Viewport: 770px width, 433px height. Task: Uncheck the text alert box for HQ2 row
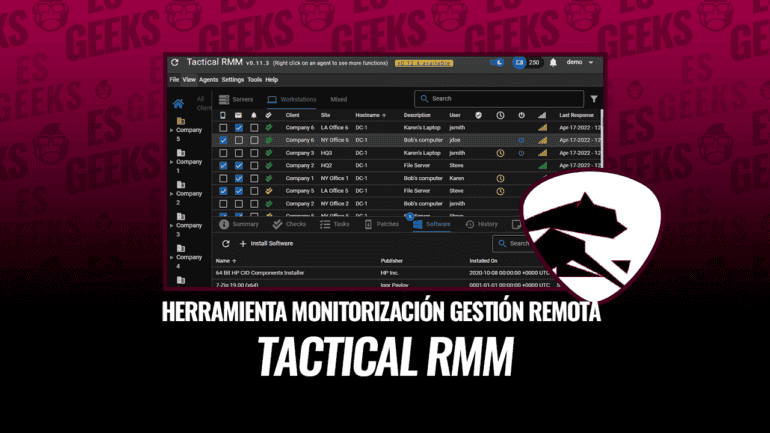coord(223,166)
